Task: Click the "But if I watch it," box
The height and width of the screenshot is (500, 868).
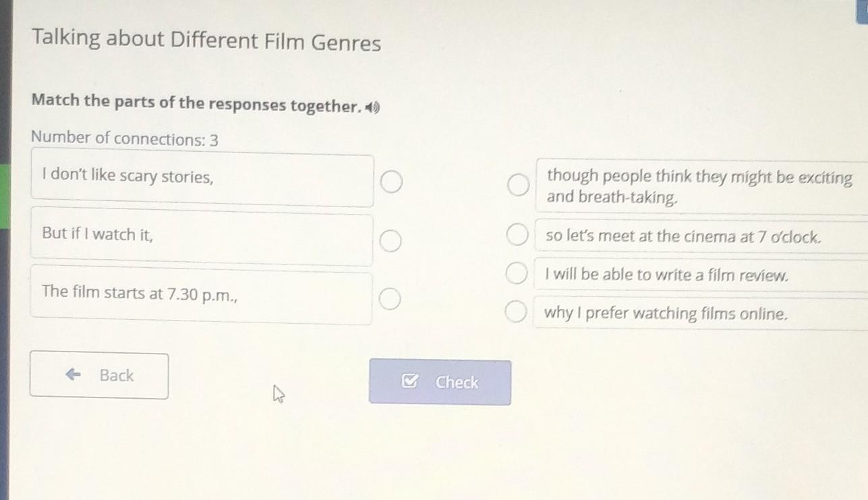Action: click(201, 238)
